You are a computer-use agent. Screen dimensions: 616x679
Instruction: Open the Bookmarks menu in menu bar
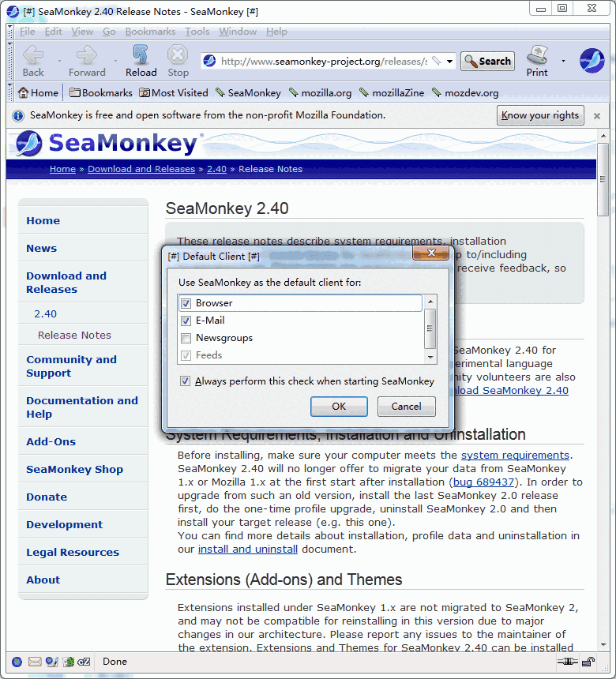(x=150, y=32)
